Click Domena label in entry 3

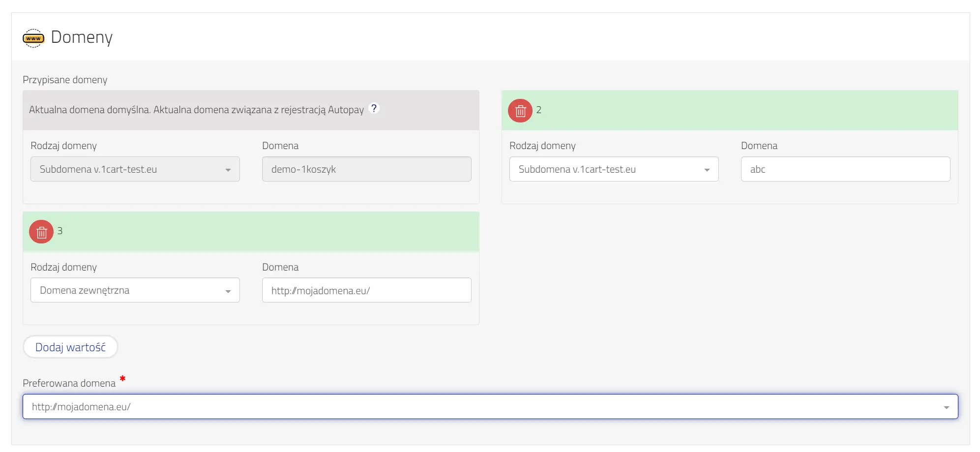coord(280,267)
